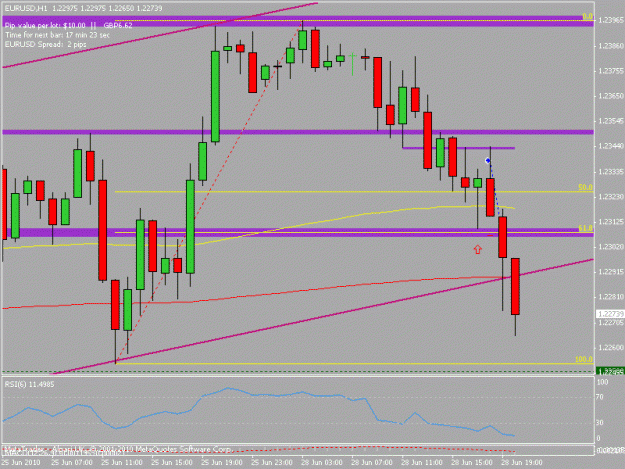This screenshot has height=469, width=625.
Task: Click the 1.23440 price axis value
Action: (611, 146)
